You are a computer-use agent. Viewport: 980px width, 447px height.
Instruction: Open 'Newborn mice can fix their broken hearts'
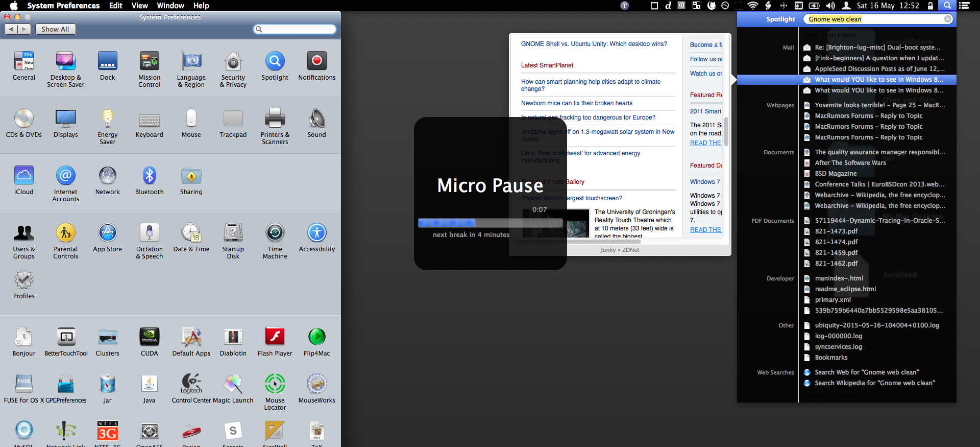[x=576, y=103]
